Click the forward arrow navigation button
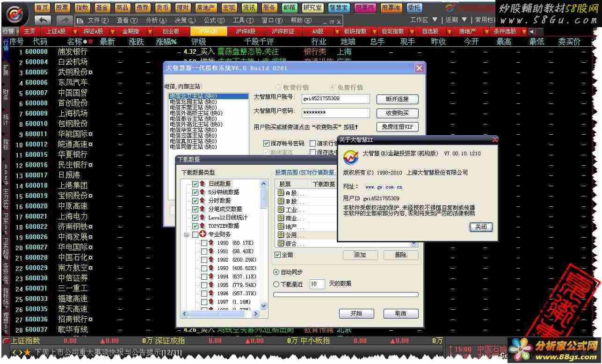 [x=64, y=20]
